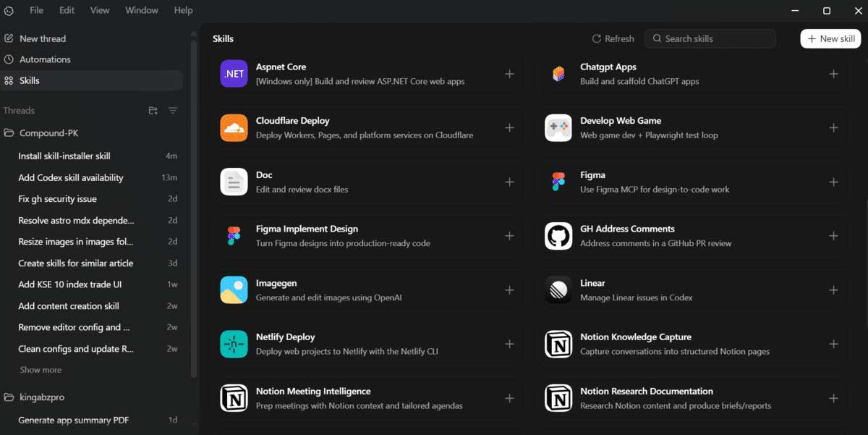Add Figma Implement Design via plus icon
Screen dimensions: 868x435
509,236
